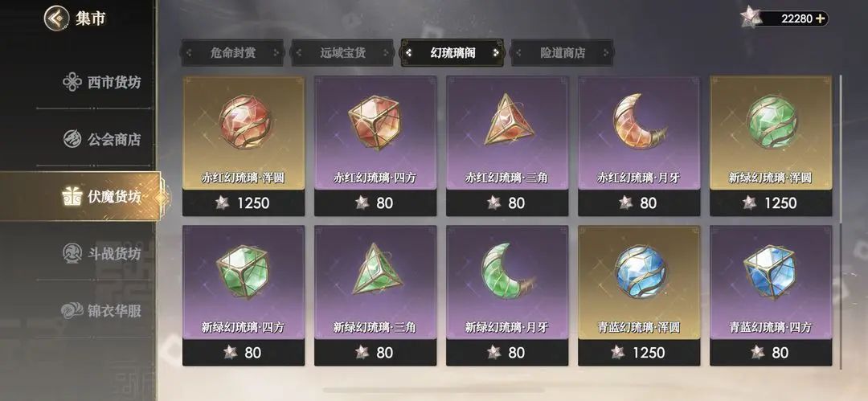Switch to the 危命封赏 tab

232,52
